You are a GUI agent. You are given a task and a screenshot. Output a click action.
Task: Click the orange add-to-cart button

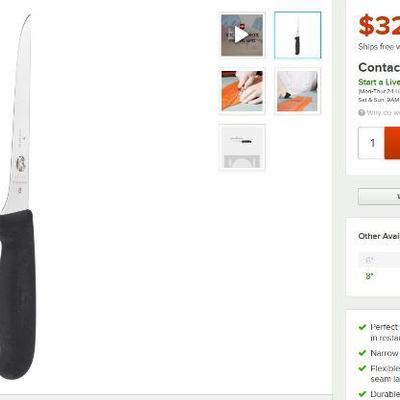click(x=392, y=143)
